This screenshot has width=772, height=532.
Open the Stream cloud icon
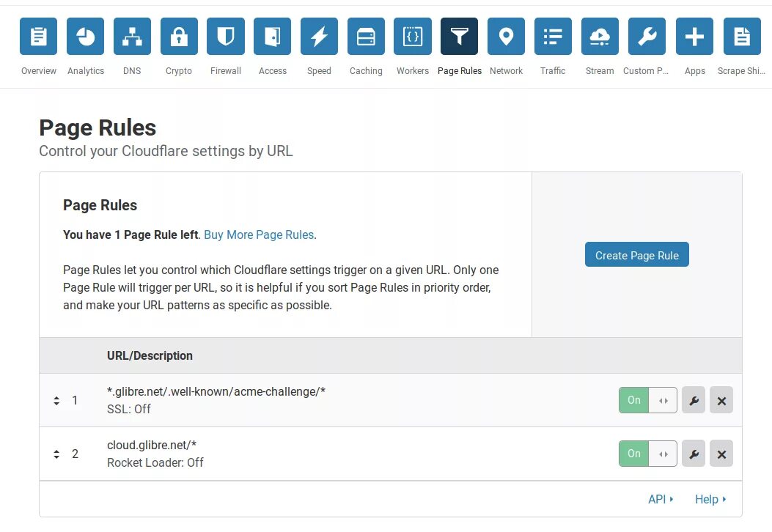[600, 37]
